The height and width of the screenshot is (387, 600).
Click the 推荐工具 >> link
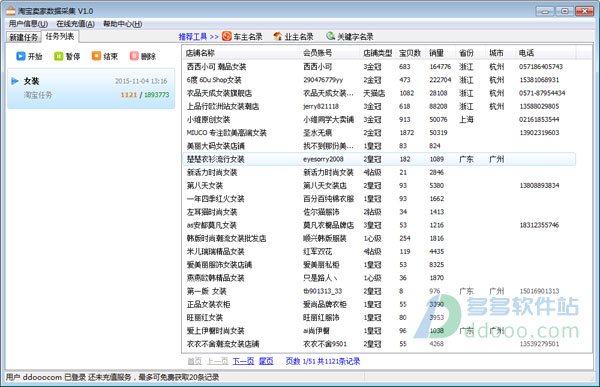click(199, 37)
